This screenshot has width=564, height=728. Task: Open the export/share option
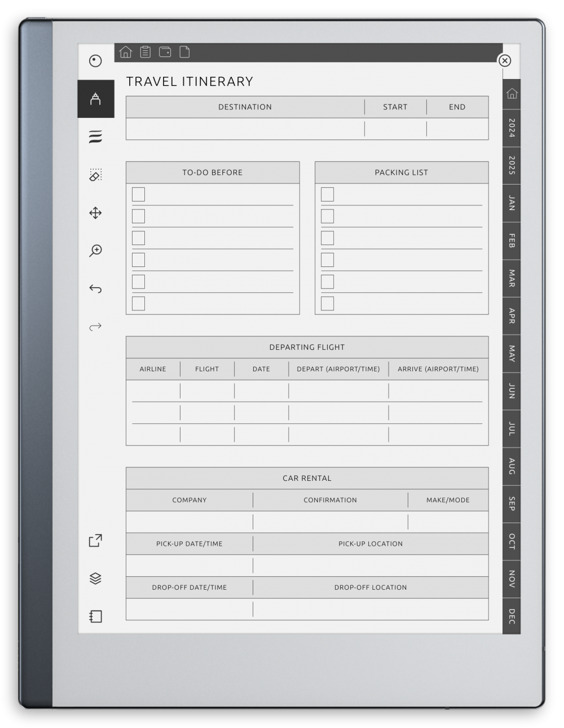tap(95, 540)
